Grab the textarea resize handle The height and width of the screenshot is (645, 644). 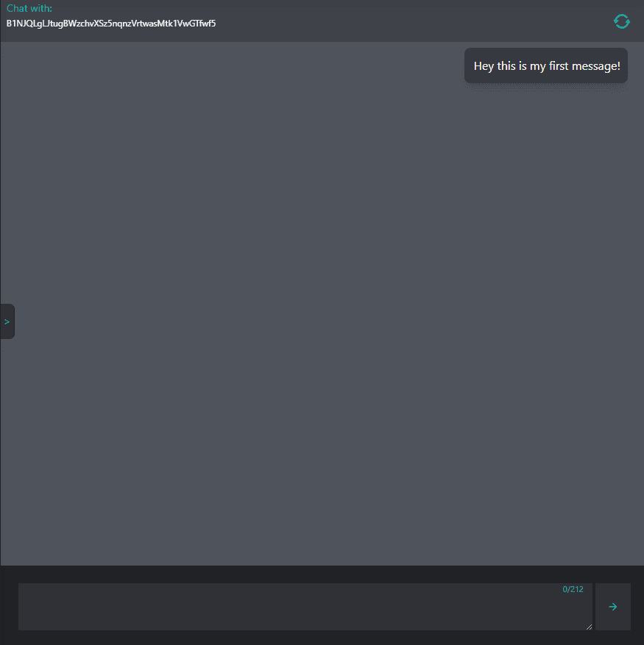[x=588, y=626]
